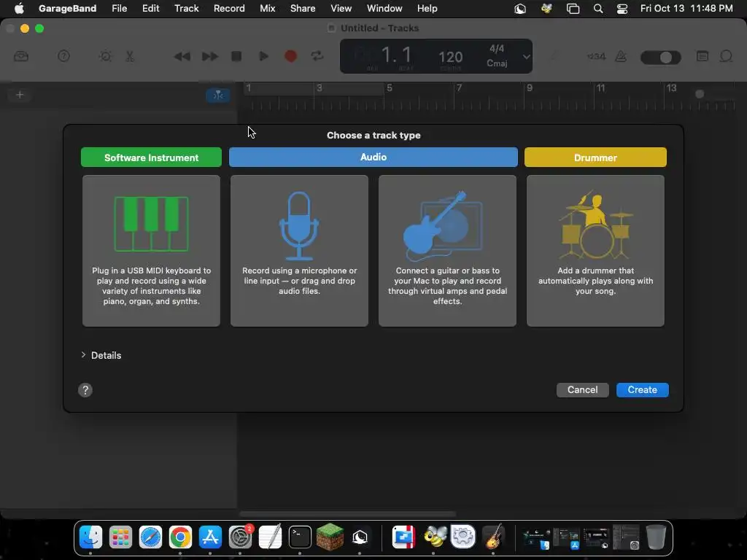Screen dimensions: 747x560
Task: Click the Fast Forward transport button
Action: [x=209, y=57]
